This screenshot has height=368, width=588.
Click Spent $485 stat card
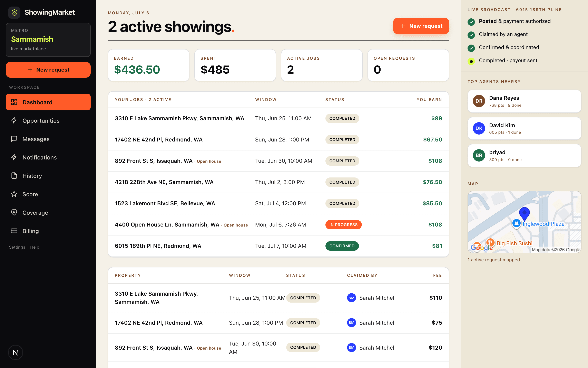235,65
